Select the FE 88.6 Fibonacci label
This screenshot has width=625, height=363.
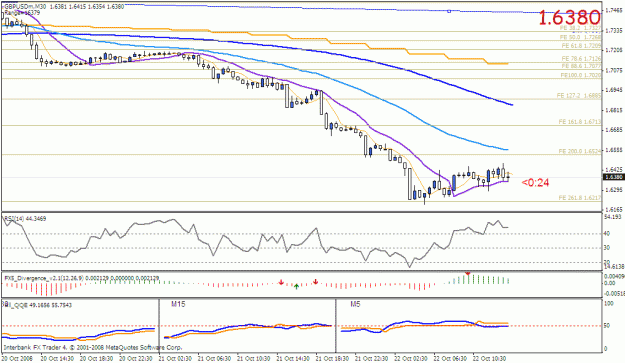(x=581, y=66)
